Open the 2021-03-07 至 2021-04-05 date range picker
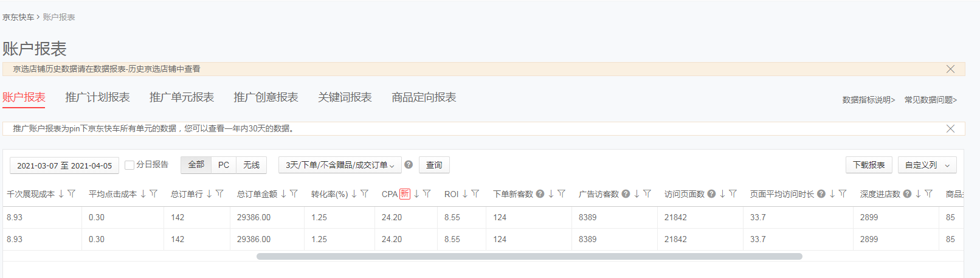This screenshot has width=980, height=278. click(64, 165)
